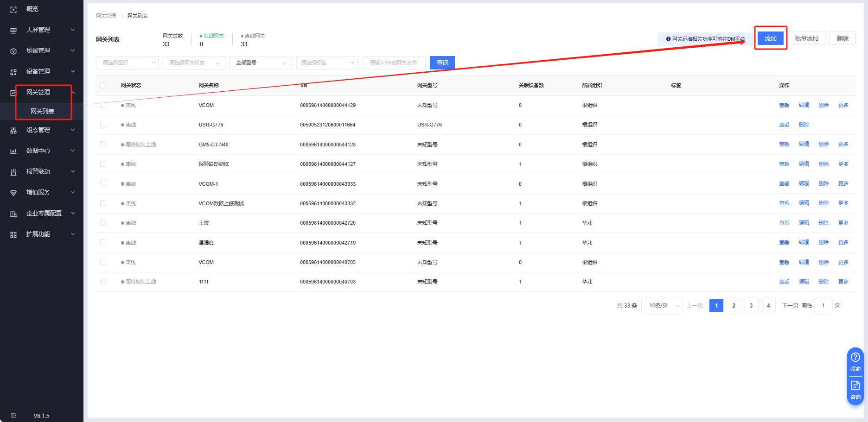Toggle the select-all checkbox in table header
The image size is (868, 422).
[103, 85]
